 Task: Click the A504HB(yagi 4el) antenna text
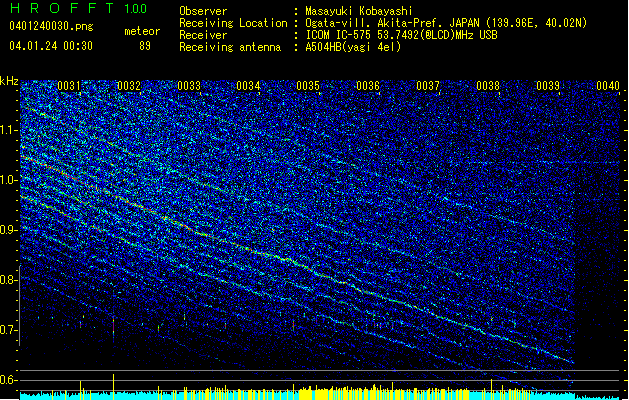(x=353, y=47)
